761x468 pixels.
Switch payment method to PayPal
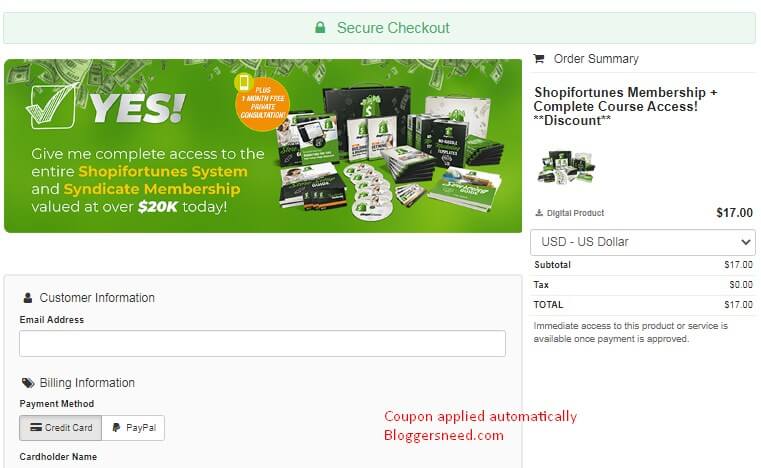click(133, 428)
